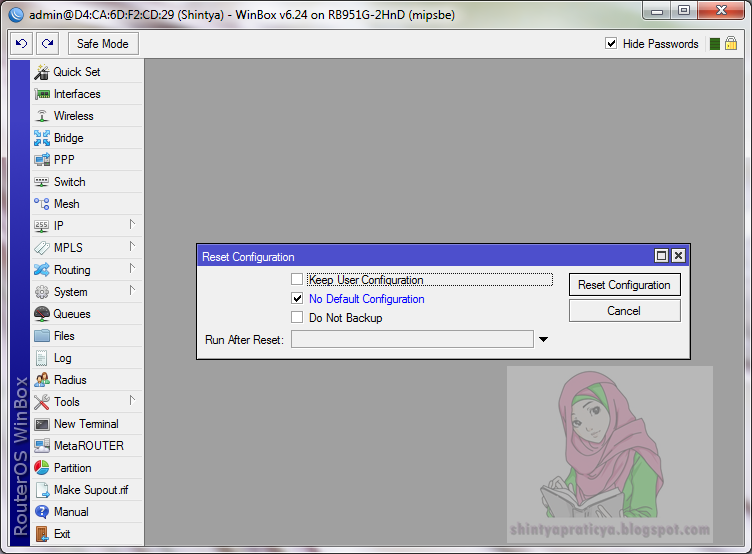Select the Queues menu label
The width and height of the screenshot is (752, 554).
tap(71, 314)
